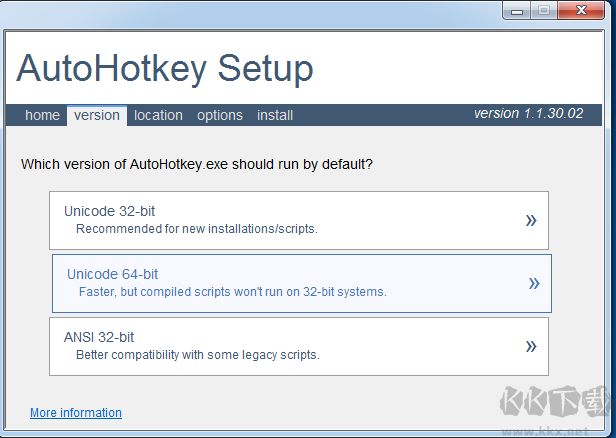Select the version tab
616x438 pixels.
97,115
